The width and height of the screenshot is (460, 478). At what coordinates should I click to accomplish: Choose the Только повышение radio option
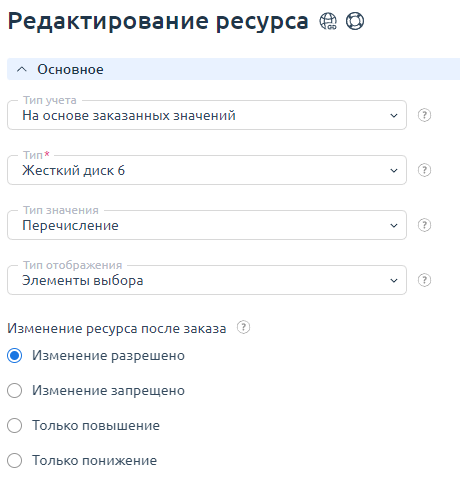point(15,425)
